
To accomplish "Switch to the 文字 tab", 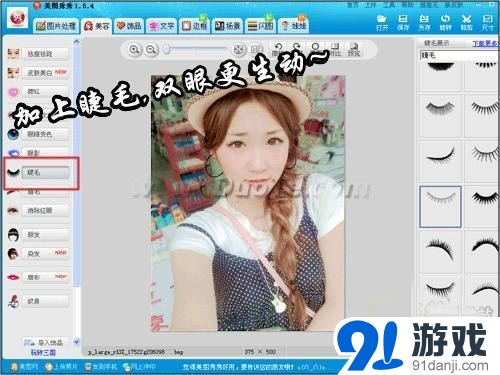I will coord(162,26).
